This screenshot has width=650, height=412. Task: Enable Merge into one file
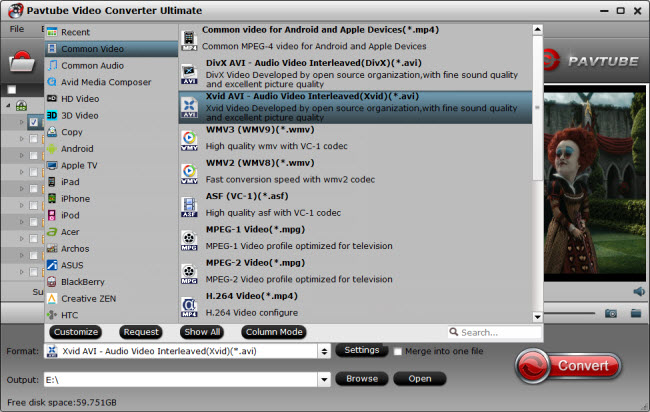398,351
